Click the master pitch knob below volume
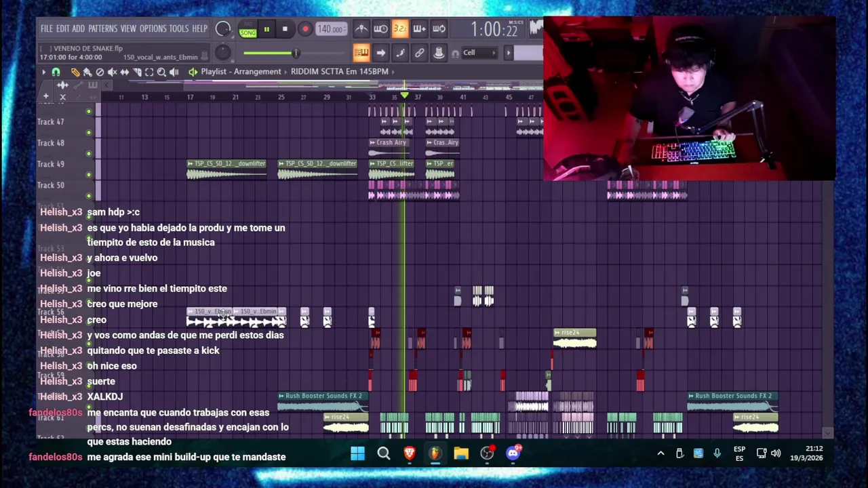The height and width of the screenshot is (488, 868). (222, 53)
